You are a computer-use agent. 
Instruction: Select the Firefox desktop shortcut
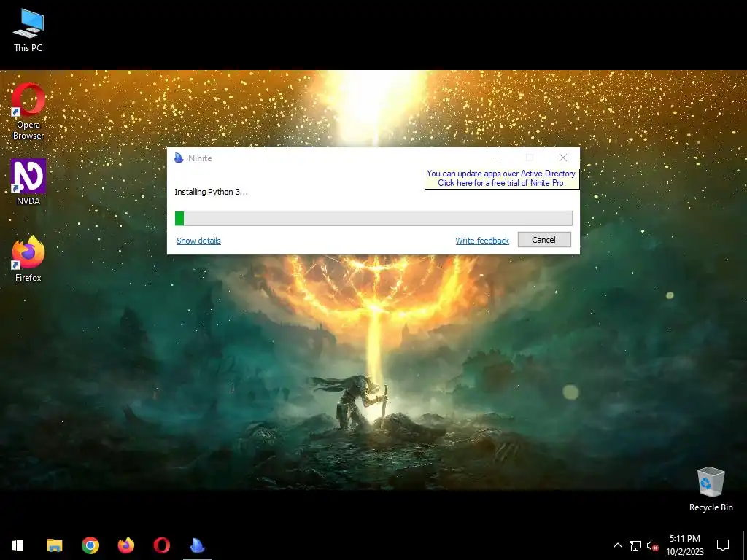coord(28,259)
